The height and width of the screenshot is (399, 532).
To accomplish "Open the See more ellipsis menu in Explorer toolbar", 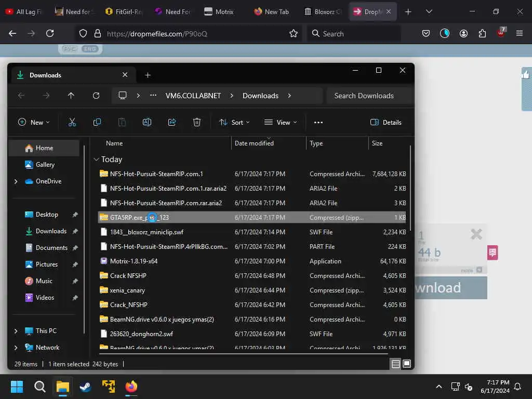I will (318, 123).
